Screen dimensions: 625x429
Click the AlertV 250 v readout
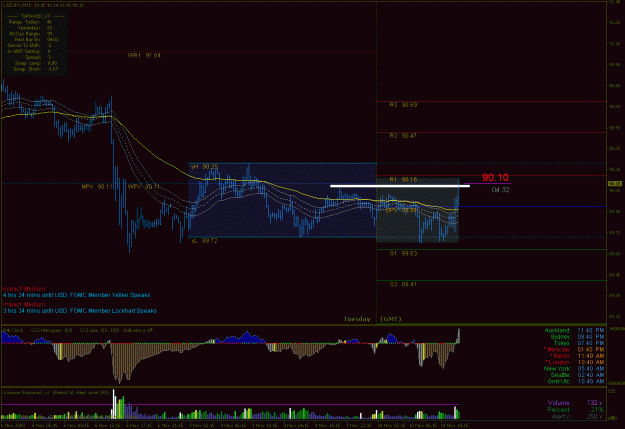pyautogui.click(x=578, y=417)
